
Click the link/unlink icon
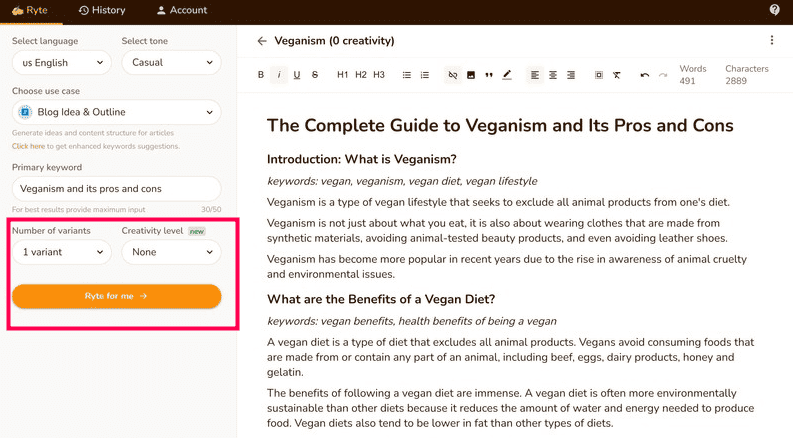click(x=453, y=75)
